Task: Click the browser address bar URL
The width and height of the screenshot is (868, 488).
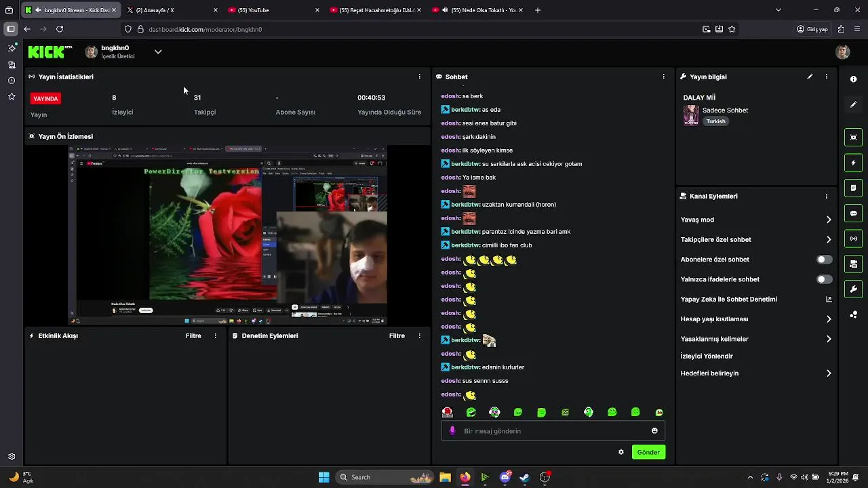Action: point(205,29)
